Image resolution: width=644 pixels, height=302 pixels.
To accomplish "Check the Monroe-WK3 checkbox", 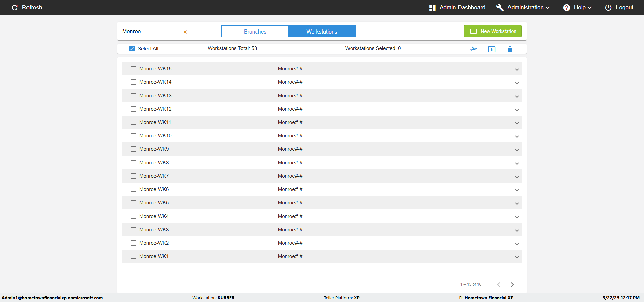I will 133,230.
